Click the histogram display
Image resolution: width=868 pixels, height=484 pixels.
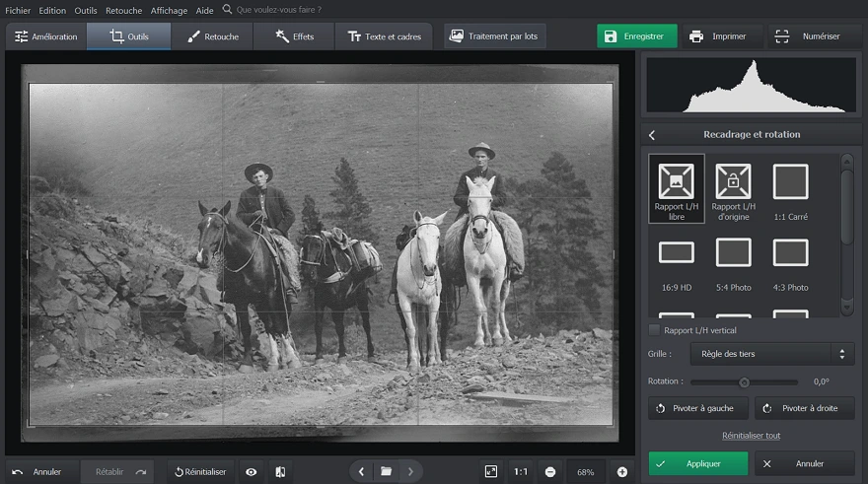tap(752, 85)
